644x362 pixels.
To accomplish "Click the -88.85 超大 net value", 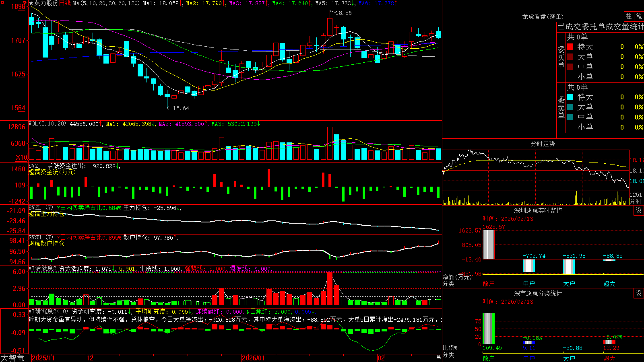I will [x=613, y=256].
